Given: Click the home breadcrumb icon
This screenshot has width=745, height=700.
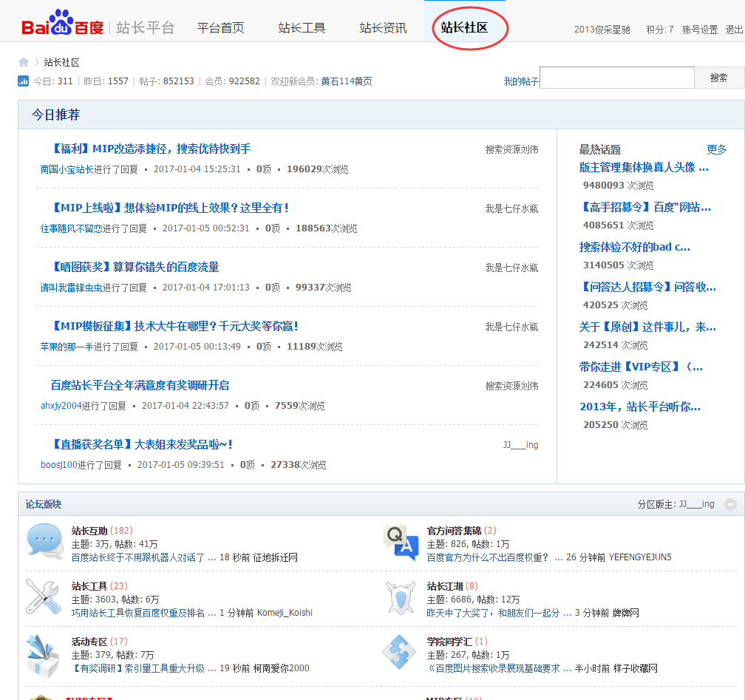Looking at the screenshot, I should coord(24,62).
